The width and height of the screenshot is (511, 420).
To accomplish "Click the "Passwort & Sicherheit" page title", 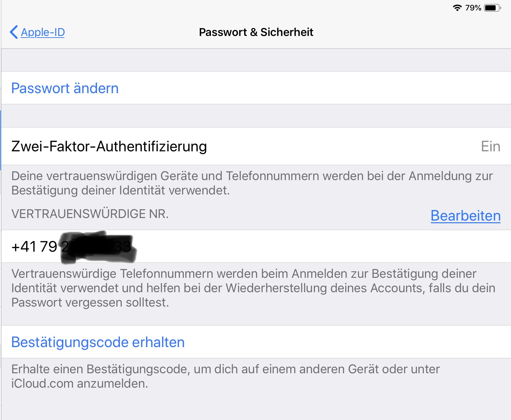I will 256,32.
